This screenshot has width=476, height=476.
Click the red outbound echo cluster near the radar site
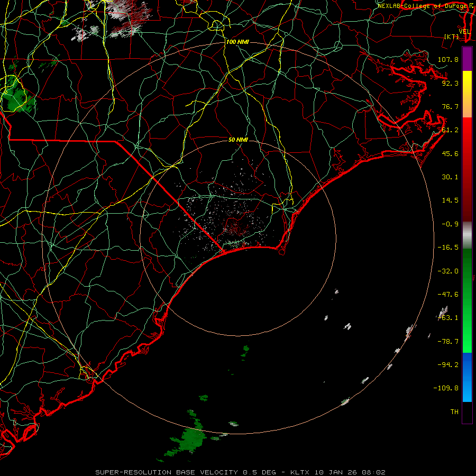[236, 227]
